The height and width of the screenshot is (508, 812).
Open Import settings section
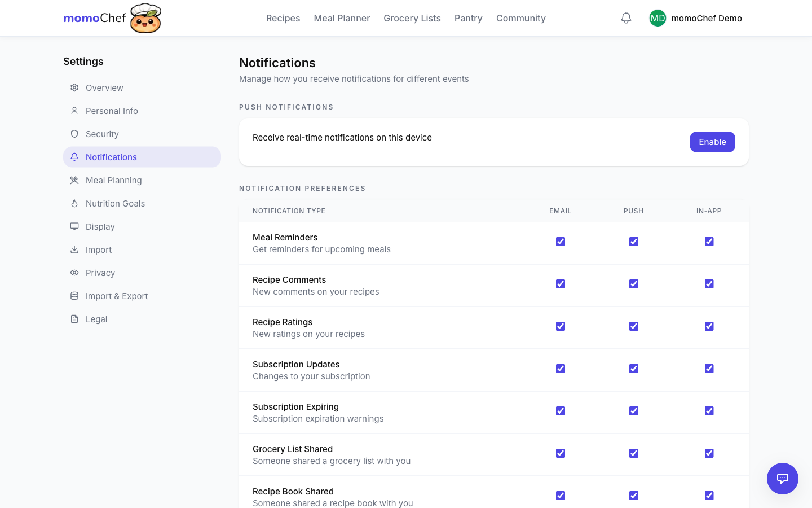pos(142,249)
